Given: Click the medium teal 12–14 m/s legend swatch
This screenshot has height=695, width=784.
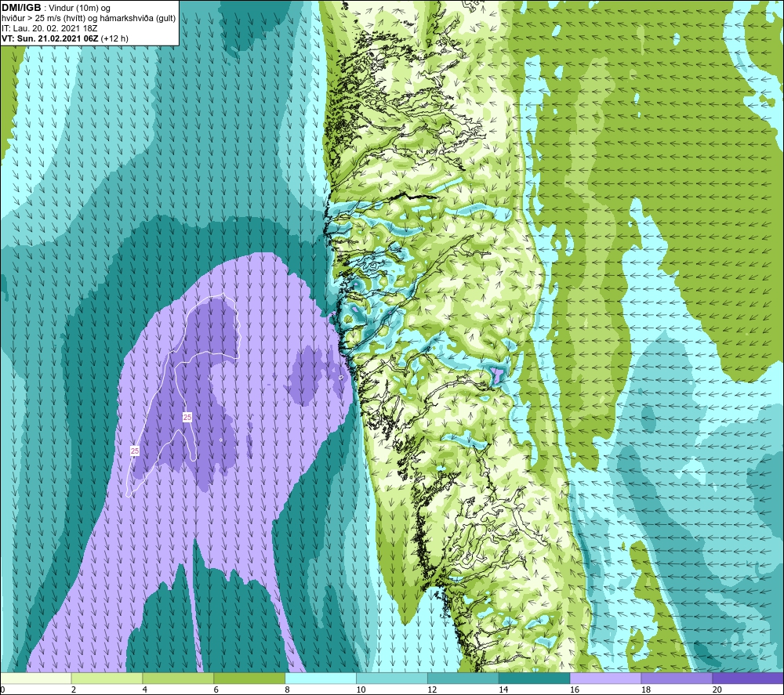Looking at the screenshot, I should (463, 679).
